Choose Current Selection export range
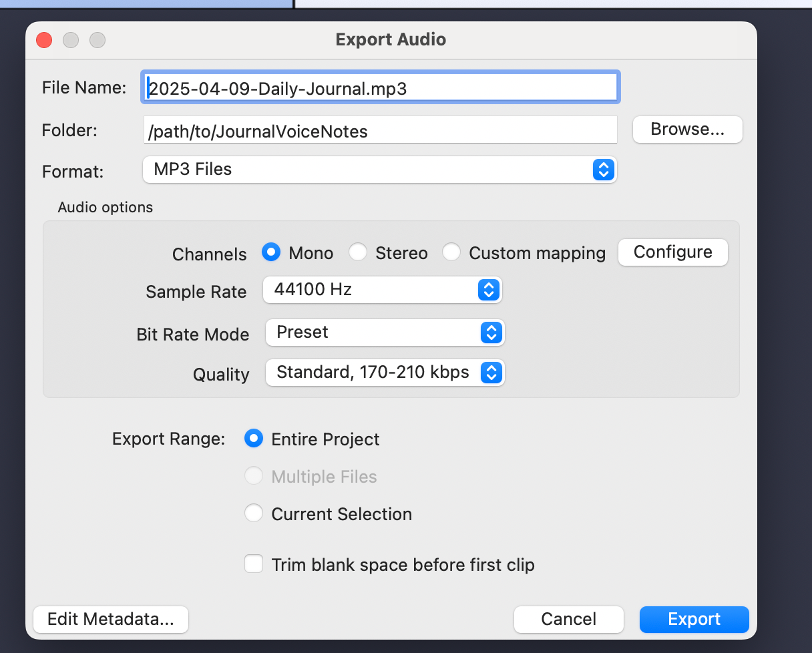This screenshot has height=653, width=812. [x=254, y=513]
